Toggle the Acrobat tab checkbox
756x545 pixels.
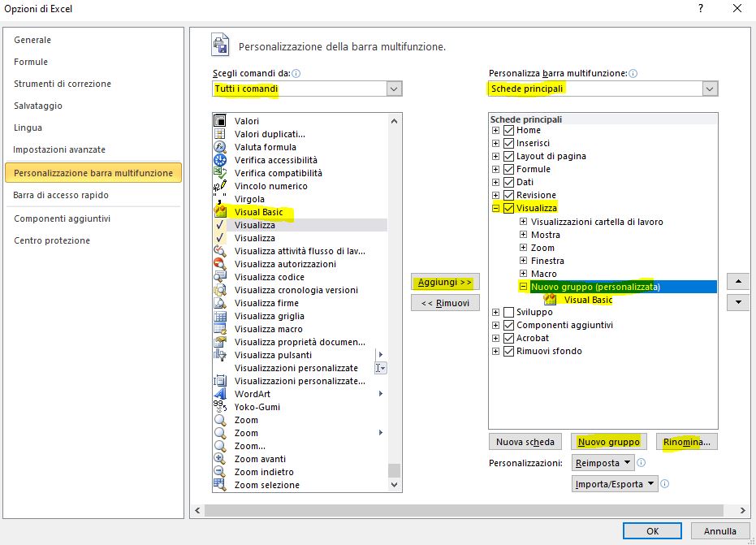point(508,338)
